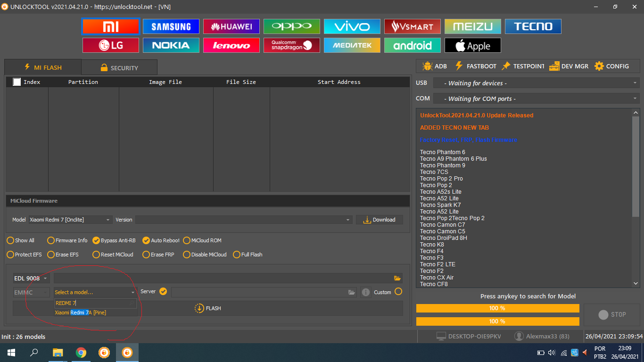Enable Disable MiCloud option
This screenshot has height=362, width=644.
click(205, 255)
